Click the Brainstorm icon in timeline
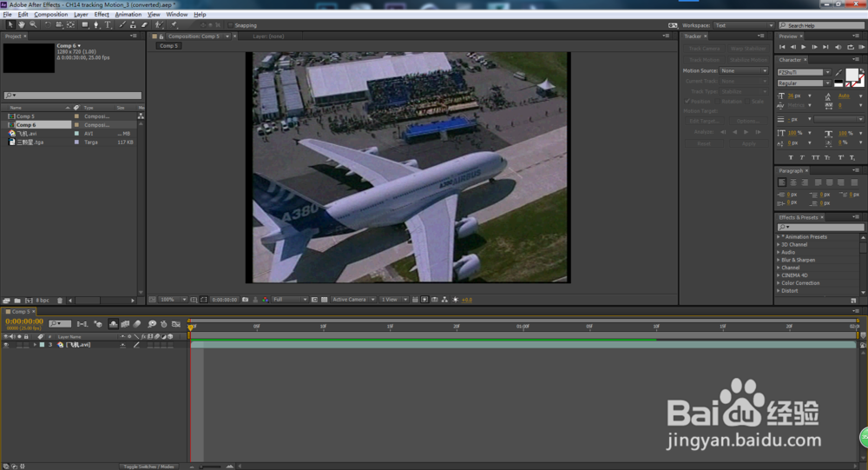The image size is (868, 470). 152,324
